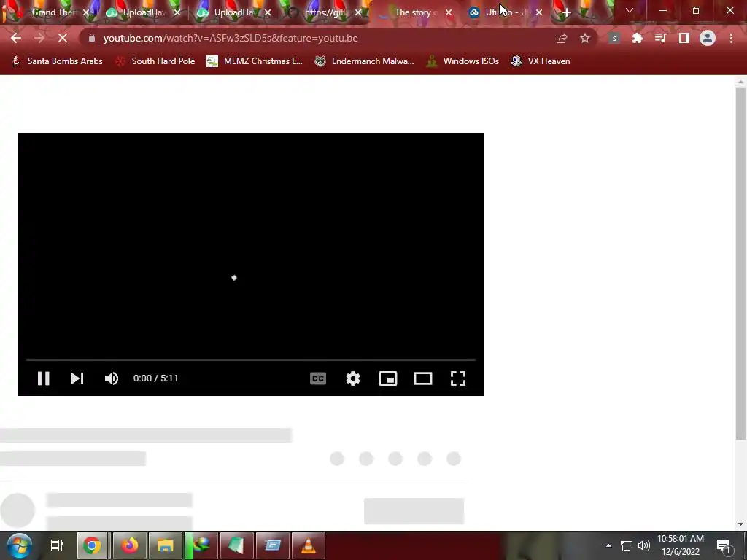Open the Windows Start menu

point(20,545)
